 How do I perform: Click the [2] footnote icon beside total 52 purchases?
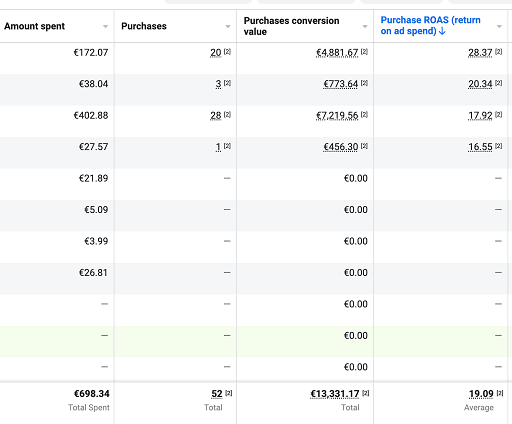pyautogui.click(x=229, y=393)
